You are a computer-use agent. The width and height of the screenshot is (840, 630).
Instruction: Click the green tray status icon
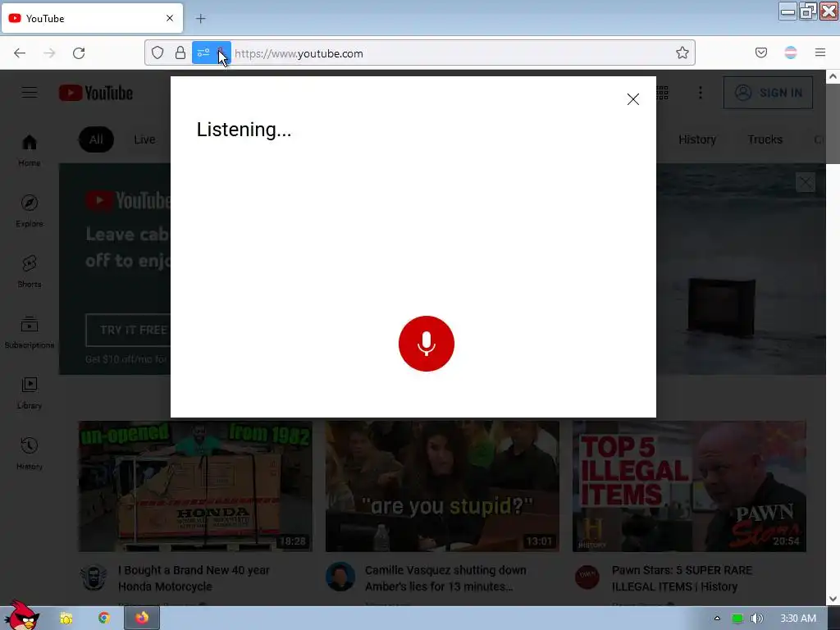tap(737, 619)
